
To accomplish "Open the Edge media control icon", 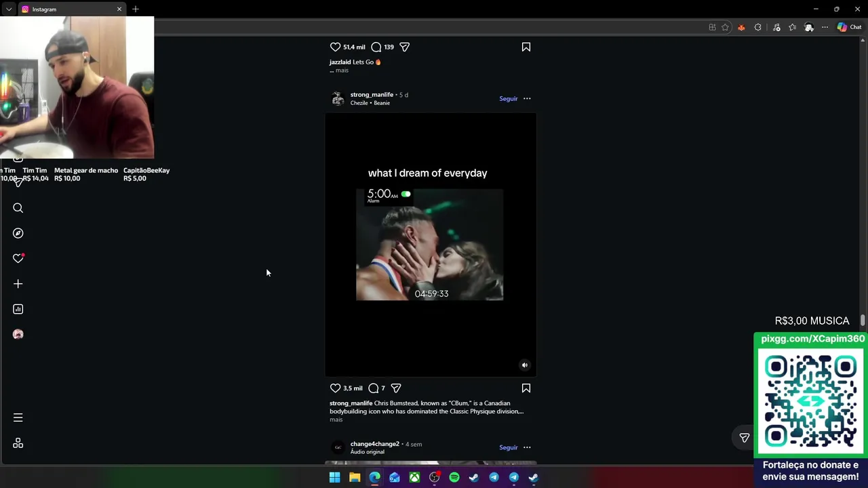I will point(776,27).
